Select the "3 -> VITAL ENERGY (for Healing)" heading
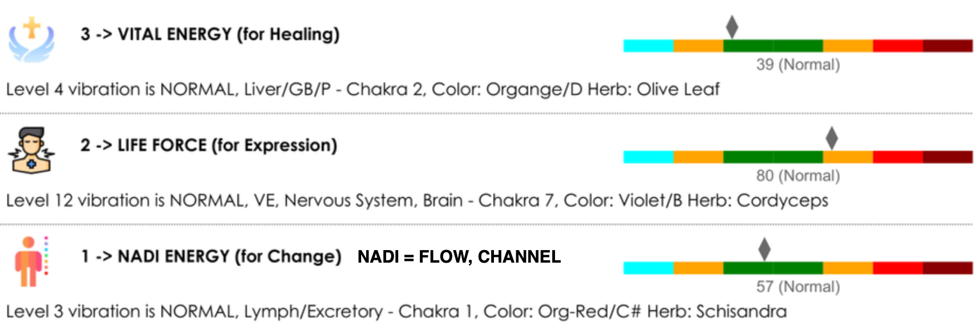Screen dimensions: 980x330 pyautogui.click(x=210, y=34)
